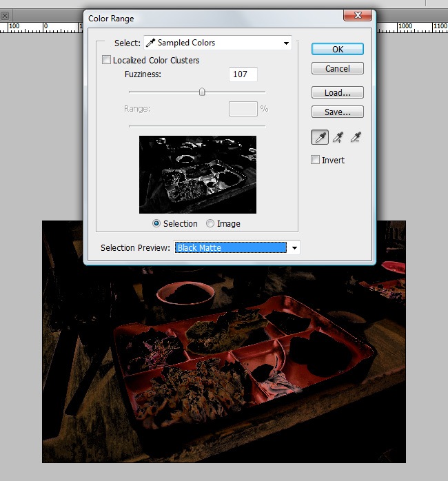Open the Select Sampled Colors dropdown
The image size is (448, 481).
218,43
